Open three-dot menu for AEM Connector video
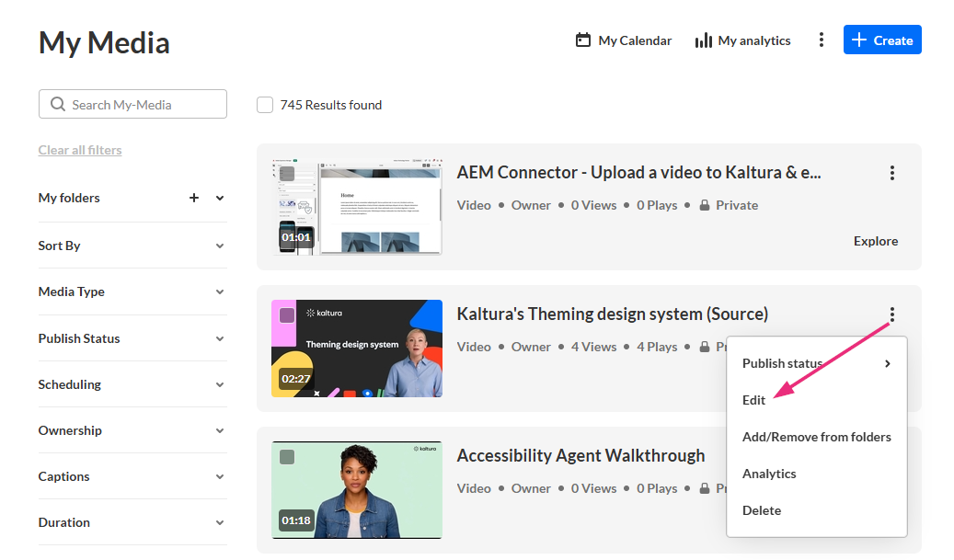The image size is (954, 560). (892, 173)
